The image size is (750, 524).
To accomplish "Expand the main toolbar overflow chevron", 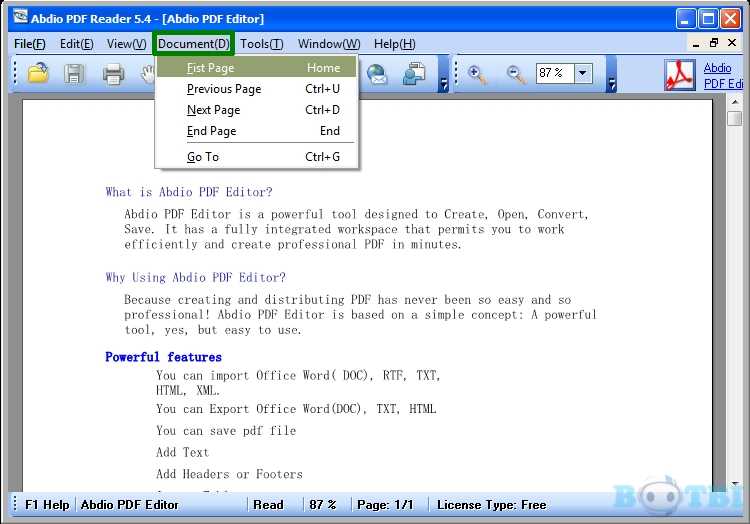I will pyautogui.click(x=444, y=86).
